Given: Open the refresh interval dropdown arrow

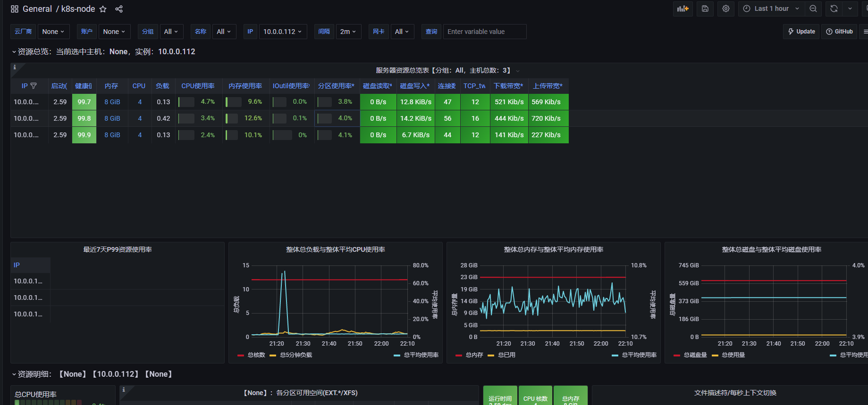Looking at the screenshot, I should (x=850, y=8).
